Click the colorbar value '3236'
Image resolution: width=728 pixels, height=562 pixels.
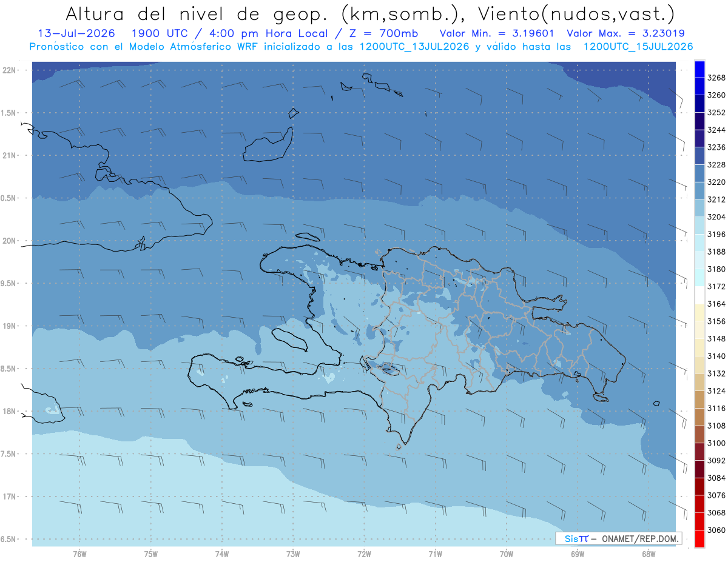pyautogui.click(x=716, y=147)
